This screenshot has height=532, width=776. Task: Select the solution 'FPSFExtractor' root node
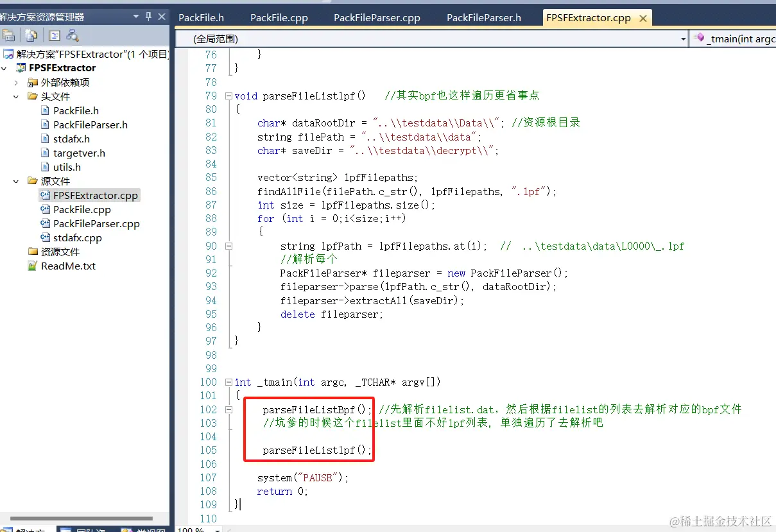tap(87, 54)
